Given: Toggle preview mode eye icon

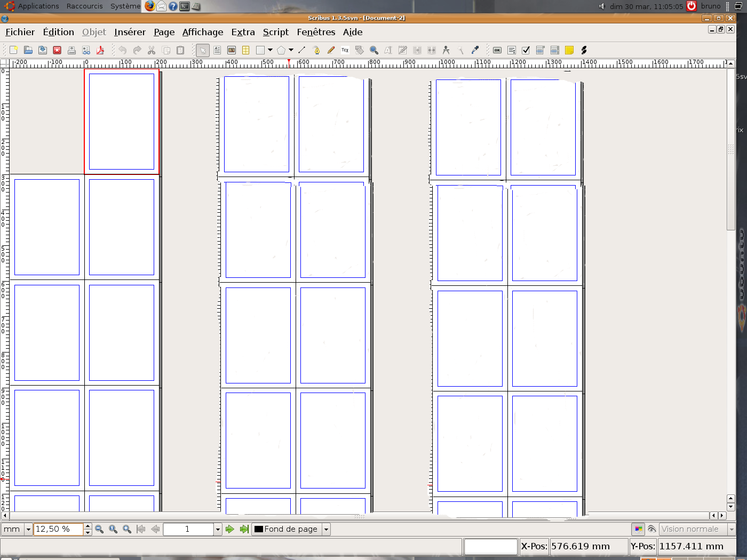Looking at the screenshot, I should [x=651, y=529].
